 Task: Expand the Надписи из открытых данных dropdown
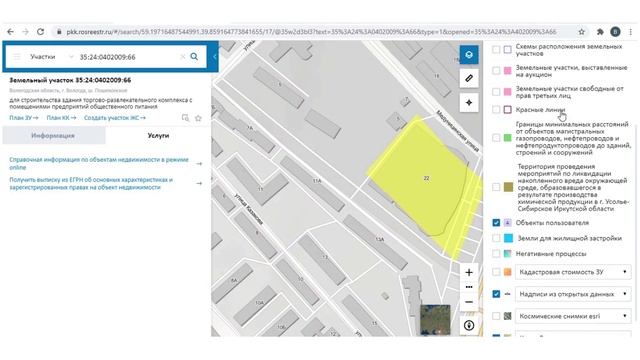[x=573, y=294]
